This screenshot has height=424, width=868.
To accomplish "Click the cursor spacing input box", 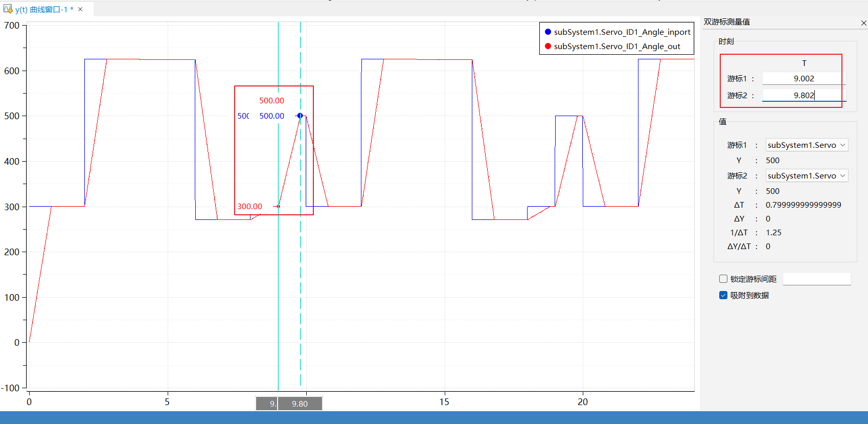I will pyautogui.click(x=816, y=279).
